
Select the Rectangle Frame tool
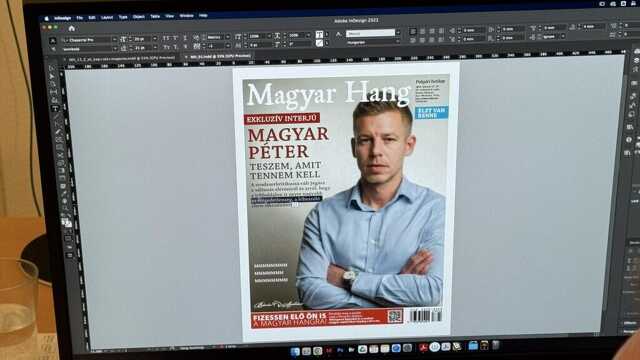tap(58, 140)
